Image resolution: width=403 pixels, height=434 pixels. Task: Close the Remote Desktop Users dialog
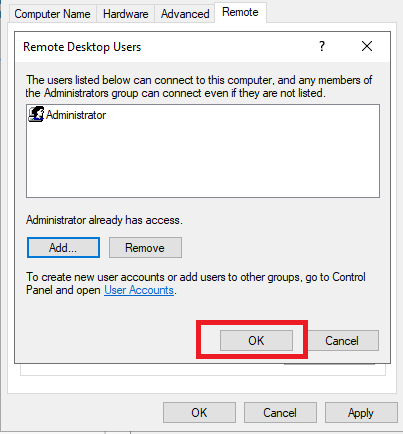(x=367, y=46)
